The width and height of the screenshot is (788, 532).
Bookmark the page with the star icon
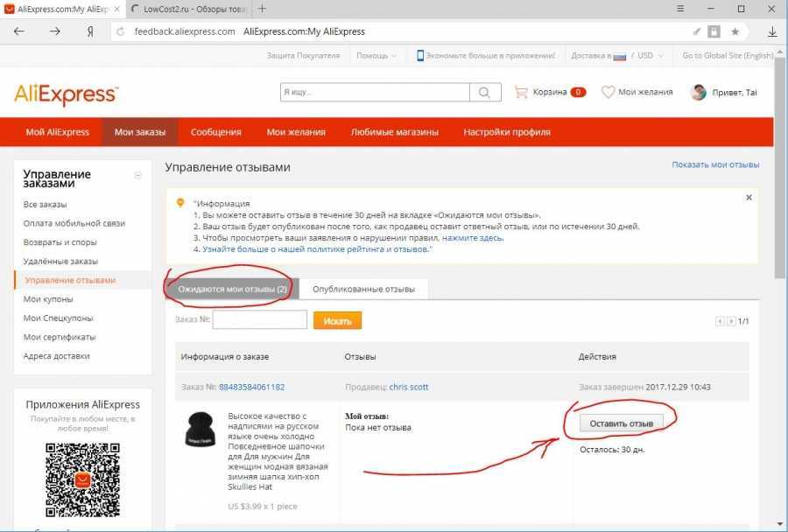click(735, 31)
